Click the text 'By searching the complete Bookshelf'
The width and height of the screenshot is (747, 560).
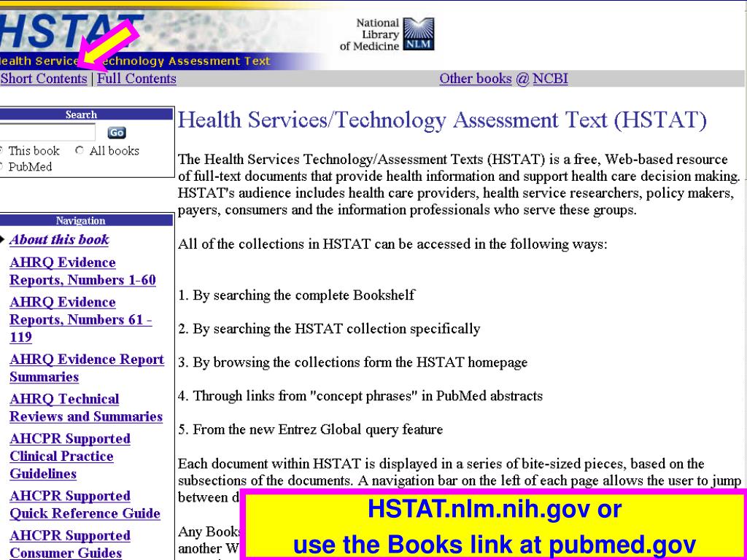303,295
